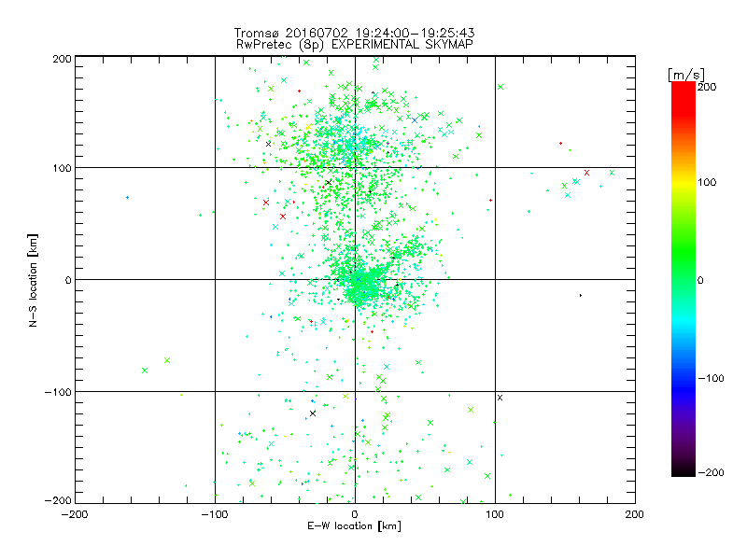The height and width of the screenshot is (560, 747).
Task: Click the colorbar label '-200' at bottom
Action: point(711,472)
